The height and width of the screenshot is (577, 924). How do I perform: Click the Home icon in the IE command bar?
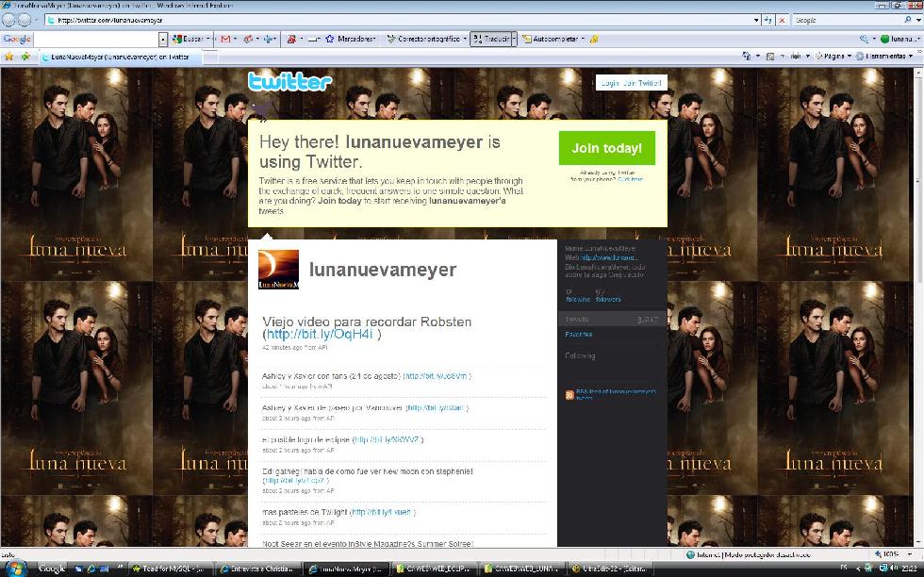click(746, 57)
